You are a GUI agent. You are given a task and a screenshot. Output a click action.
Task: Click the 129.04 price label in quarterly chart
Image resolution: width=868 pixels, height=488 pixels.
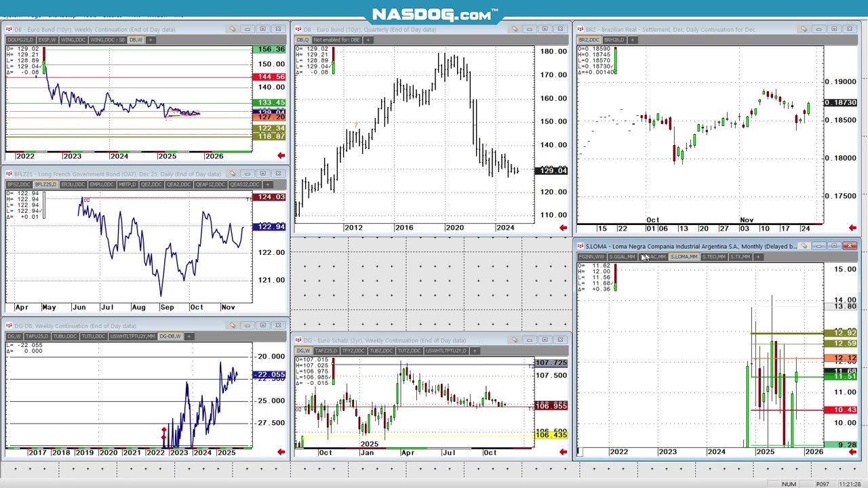click(551, 170)
